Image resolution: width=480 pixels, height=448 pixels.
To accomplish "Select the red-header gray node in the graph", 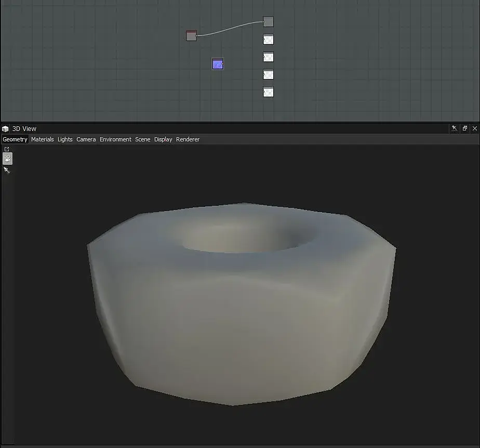I will [191, 35].
